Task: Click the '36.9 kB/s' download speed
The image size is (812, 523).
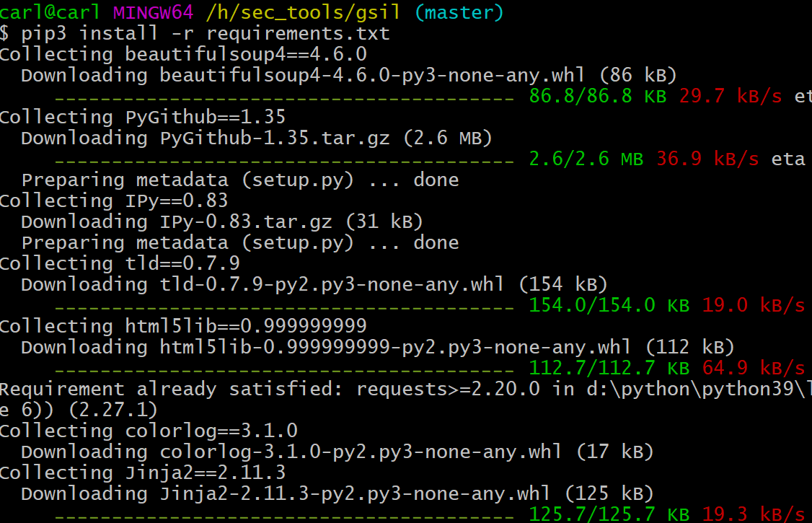Action: pyautogui.click(x=707, y=159)
